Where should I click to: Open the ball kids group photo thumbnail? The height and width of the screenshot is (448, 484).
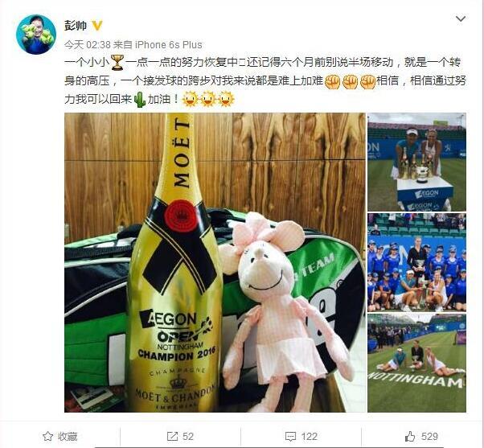coord(416,262)
